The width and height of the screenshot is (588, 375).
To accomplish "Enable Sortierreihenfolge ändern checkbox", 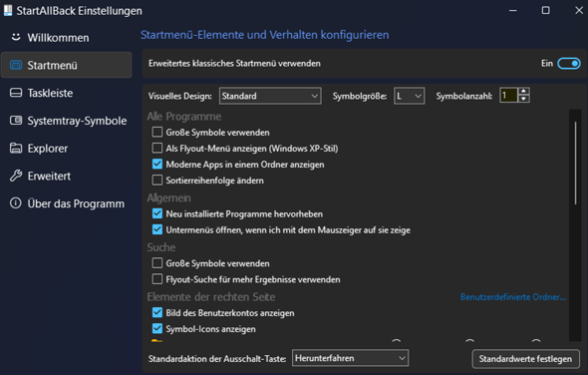I will pyautogui.click(x=157, y=181).
